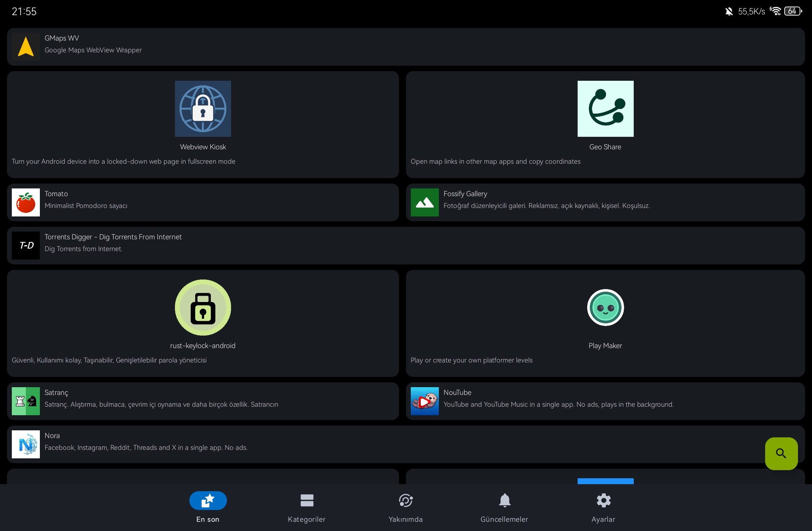
Task: Click the 'Tomato' title
Action: click(x=56, y=194)
